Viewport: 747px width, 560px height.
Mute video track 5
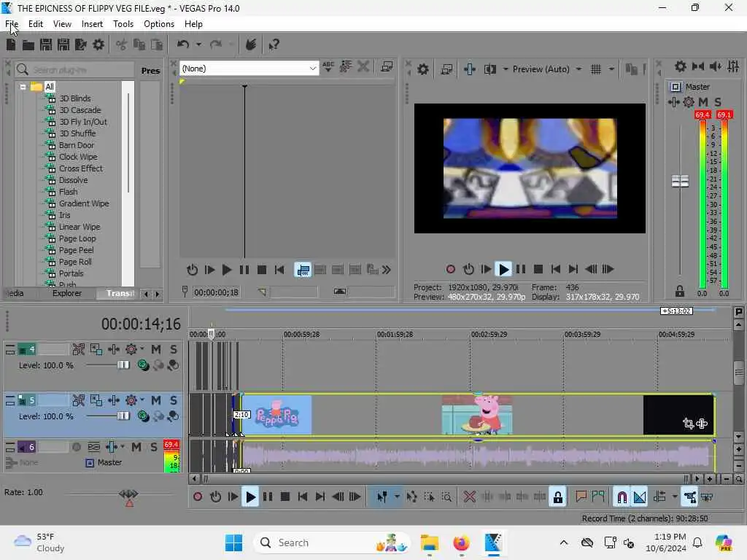(x=156, y=400)
